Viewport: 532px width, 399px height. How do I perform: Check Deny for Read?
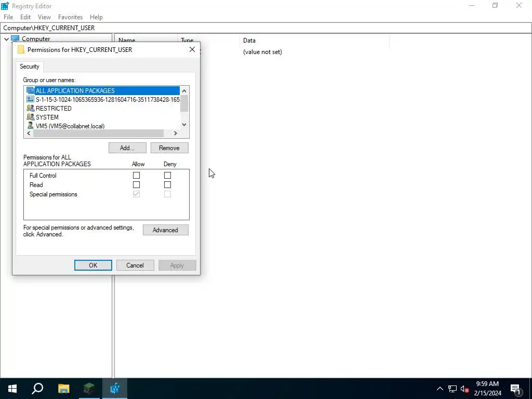(x=167, y=185)
